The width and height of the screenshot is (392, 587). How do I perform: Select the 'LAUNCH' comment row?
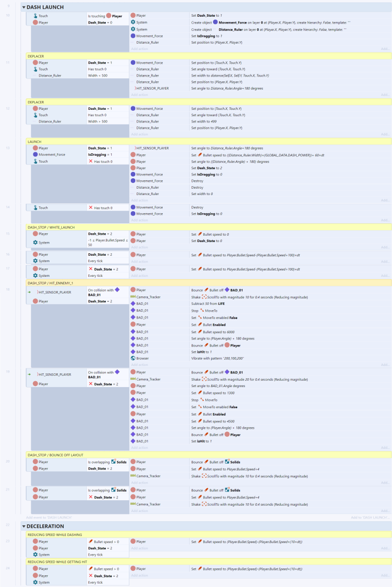click(x=209, y=142)
